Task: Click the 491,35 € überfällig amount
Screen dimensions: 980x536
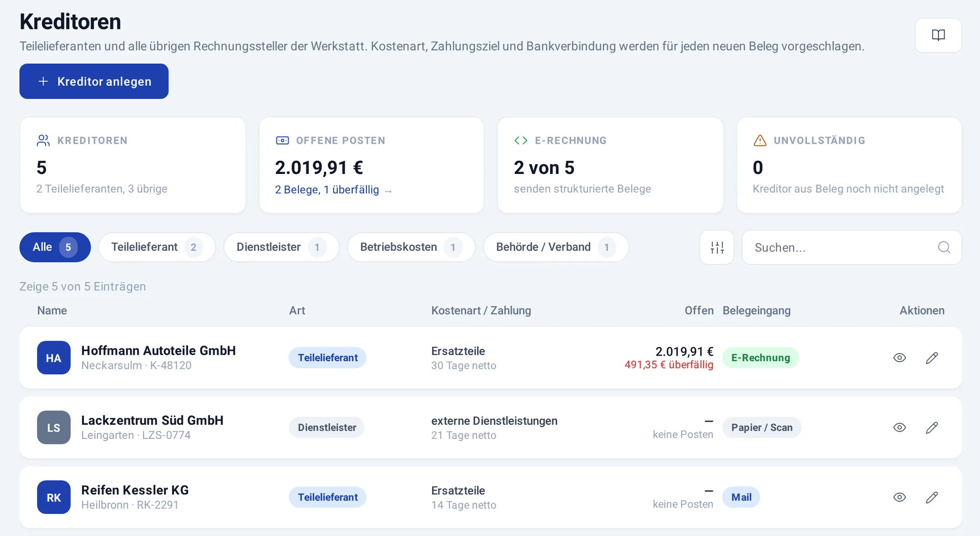Action: point(669,365)
